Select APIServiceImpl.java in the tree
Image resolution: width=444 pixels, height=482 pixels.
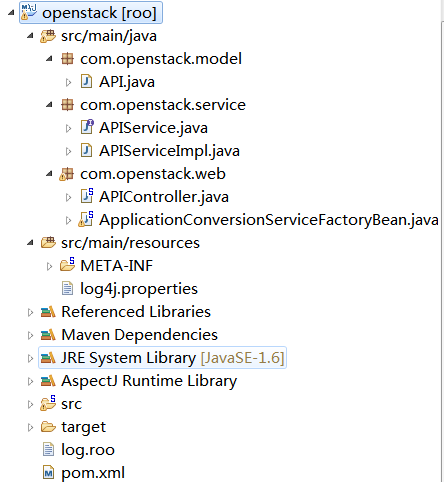point(169,151)
